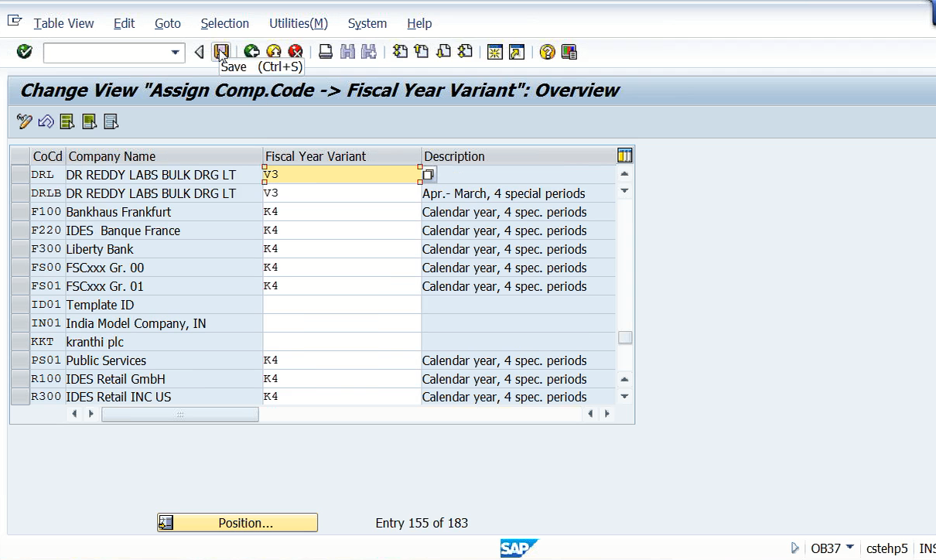Click the Save icon in toolbar
The height and width of the screenshot is (560, 936).
pos(221,52)
